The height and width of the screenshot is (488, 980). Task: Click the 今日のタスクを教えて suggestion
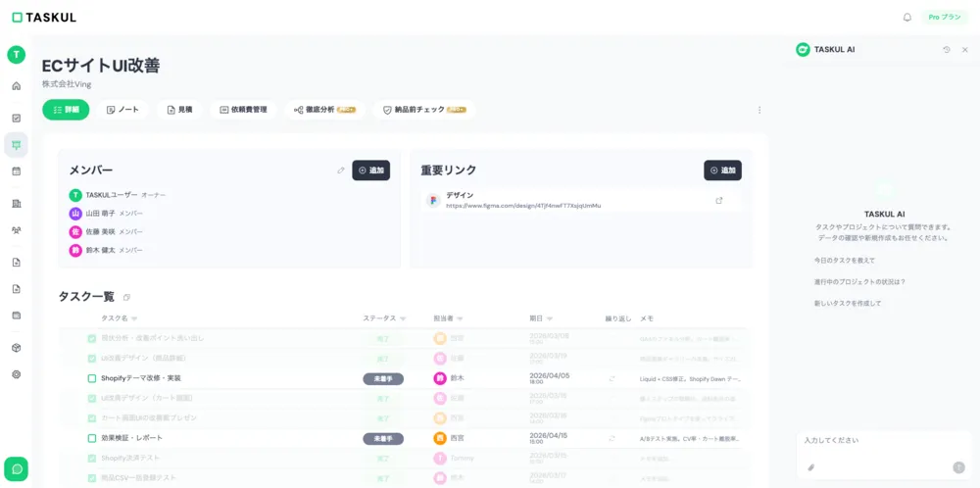click(x=845, y=261)
